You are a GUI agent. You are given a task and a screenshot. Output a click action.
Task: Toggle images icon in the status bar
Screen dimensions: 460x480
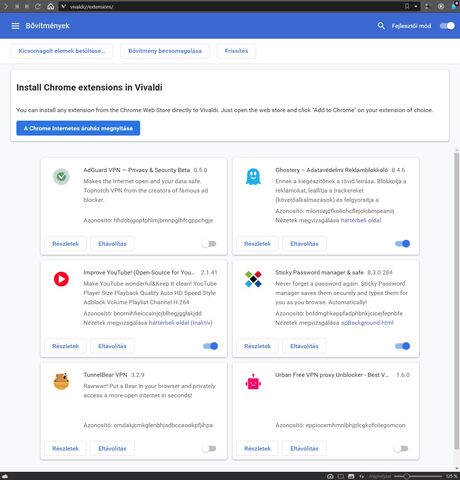point(351,476)
